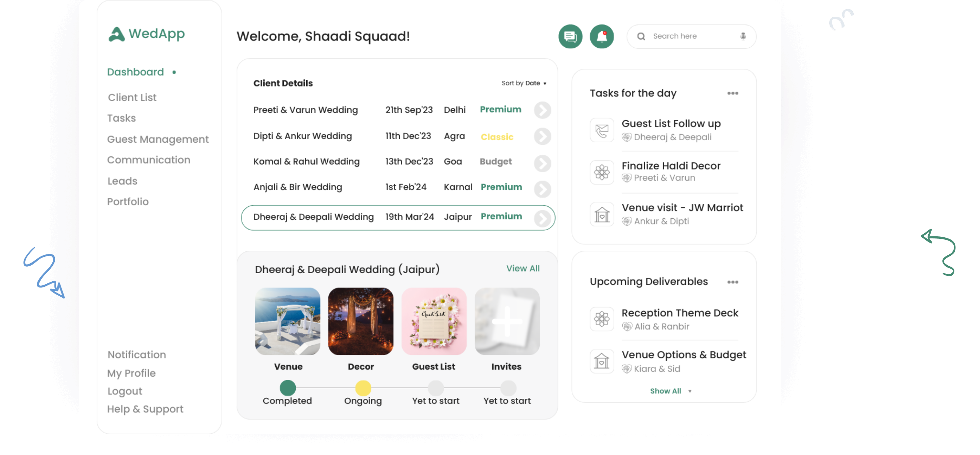Click the notification bell icon
This screenshot has height=455, width=980.
pos(602,36)
